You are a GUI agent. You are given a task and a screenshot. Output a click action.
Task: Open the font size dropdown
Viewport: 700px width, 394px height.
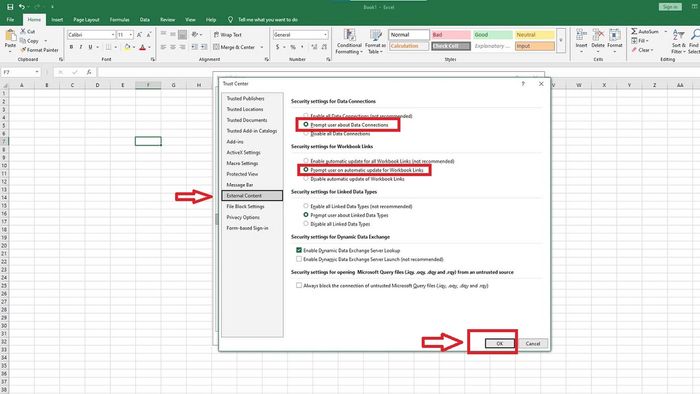pos(130,34)
